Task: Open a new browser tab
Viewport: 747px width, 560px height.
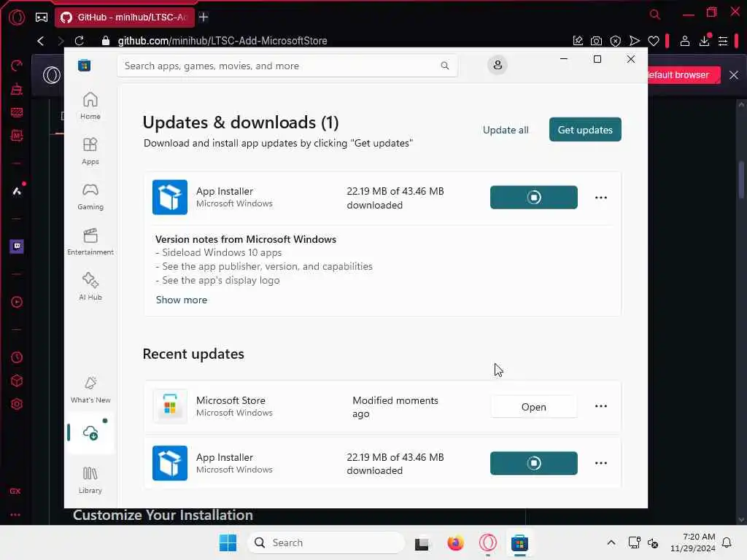Action: pyautogui.click(x=204, y=17)
